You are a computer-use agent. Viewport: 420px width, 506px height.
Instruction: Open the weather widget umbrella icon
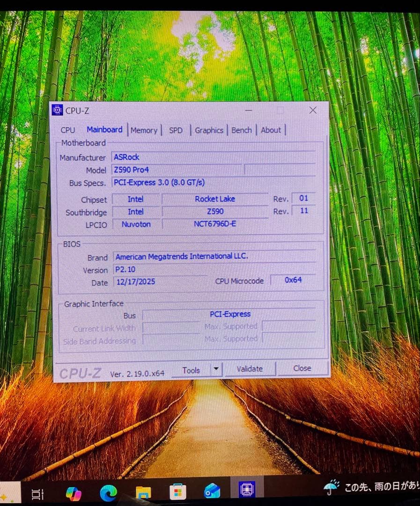coord(332,487)
